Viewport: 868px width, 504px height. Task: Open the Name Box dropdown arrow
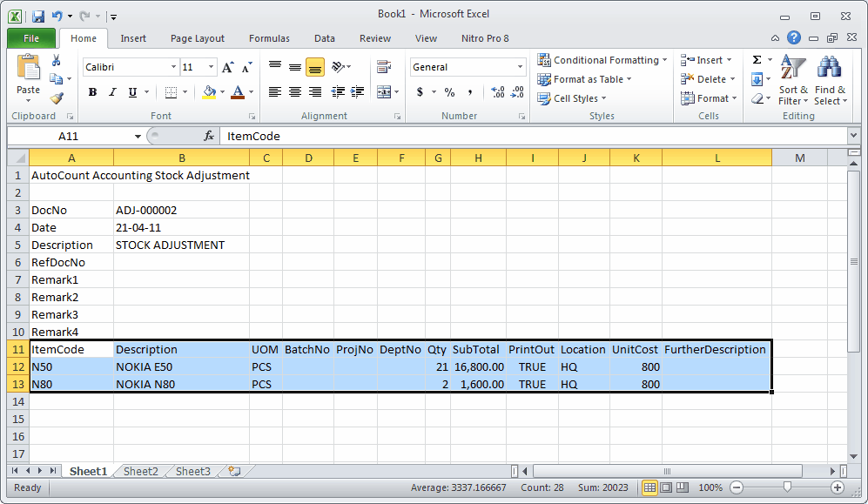pyautogui.click(x=138, y=136)
